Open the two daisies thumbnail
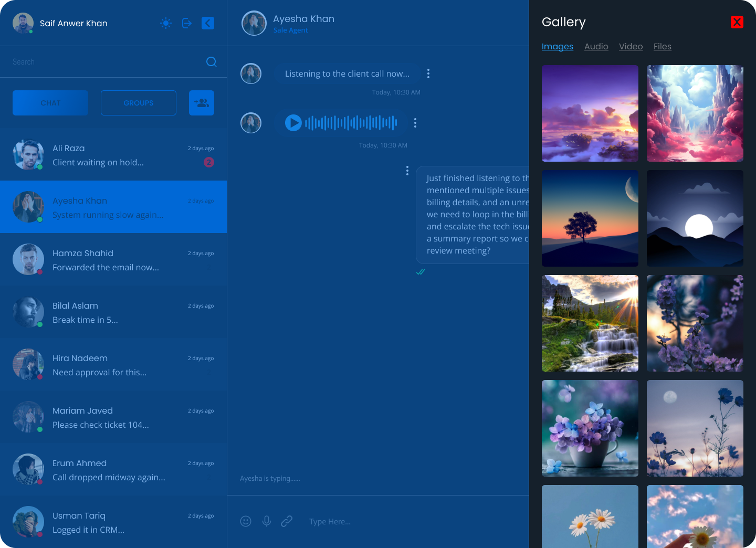Viewport: 756px width, 548px height. tap(590, 517)
